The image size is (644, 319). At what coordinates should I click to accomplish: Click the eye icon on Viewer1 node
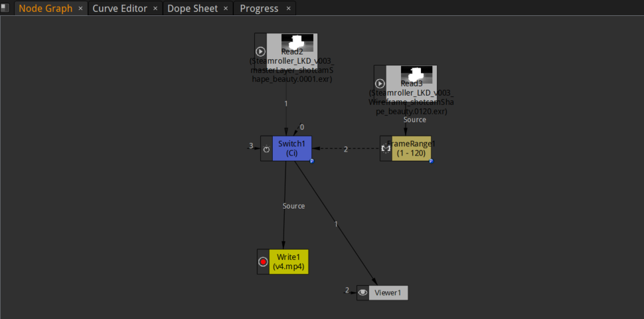(362, 292)
